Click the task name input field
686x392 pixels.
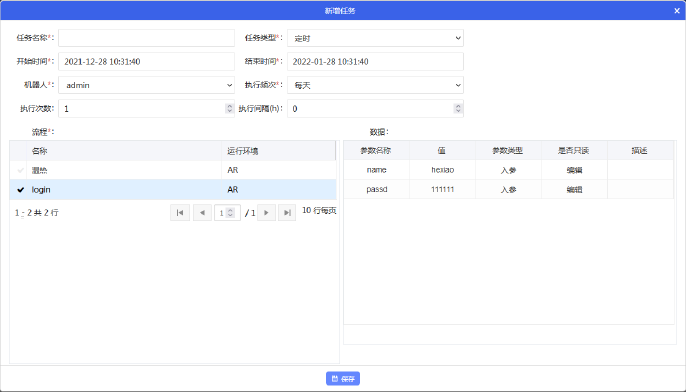point(147,38)
